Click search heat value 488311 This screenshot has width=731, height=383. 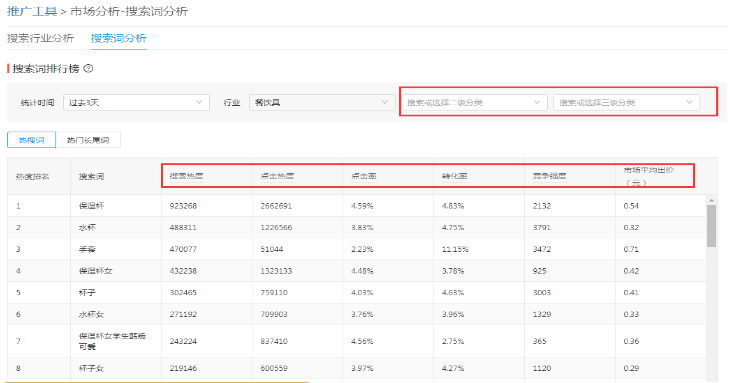(183, 228)
